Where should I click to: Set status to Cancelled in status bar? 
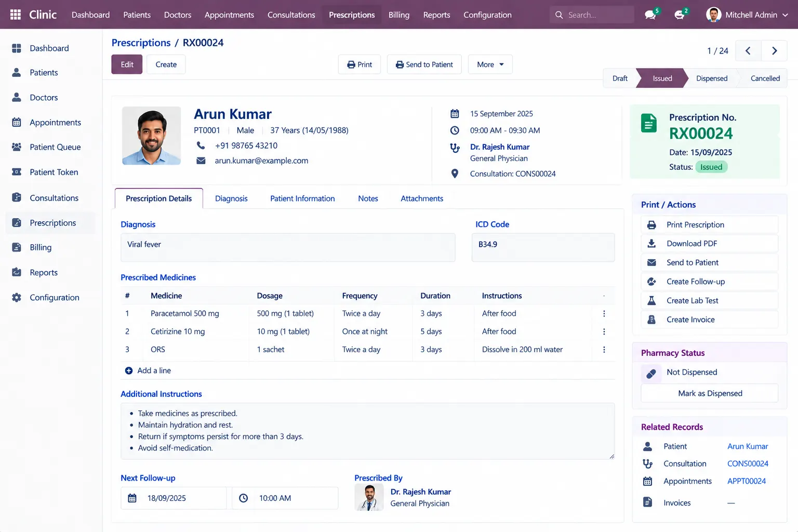(x=765, y=78)
